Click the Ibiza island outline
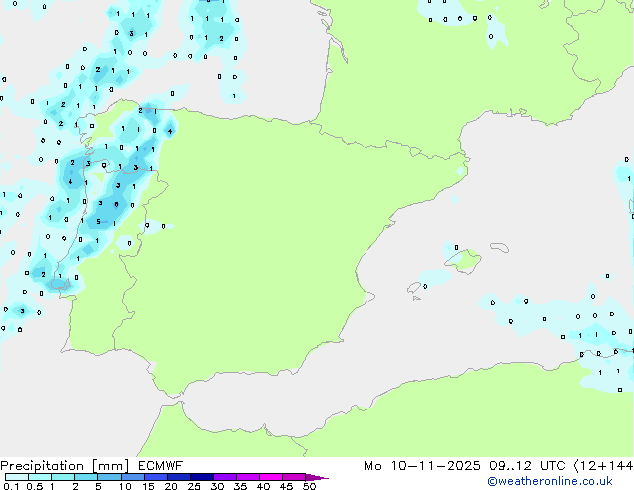This screenshot has height=490, width=634. (x=414, y=288)
